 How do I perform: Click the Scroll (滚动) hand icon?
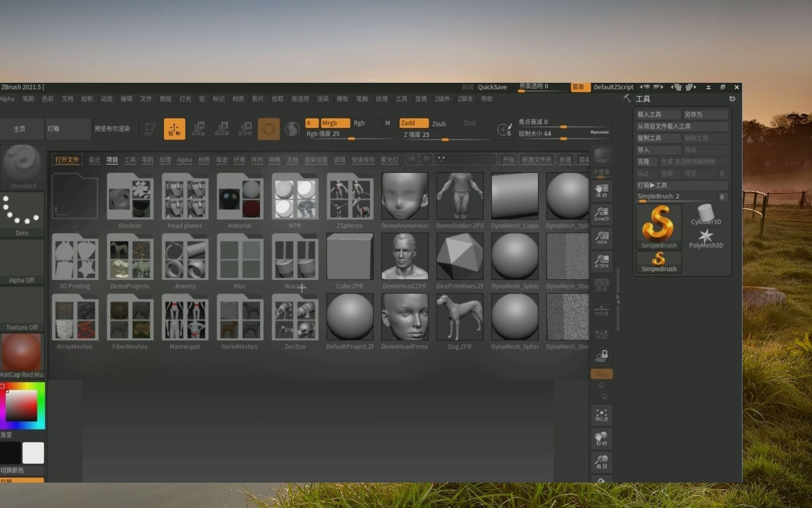pyautogui.click(x=601, y=190)
